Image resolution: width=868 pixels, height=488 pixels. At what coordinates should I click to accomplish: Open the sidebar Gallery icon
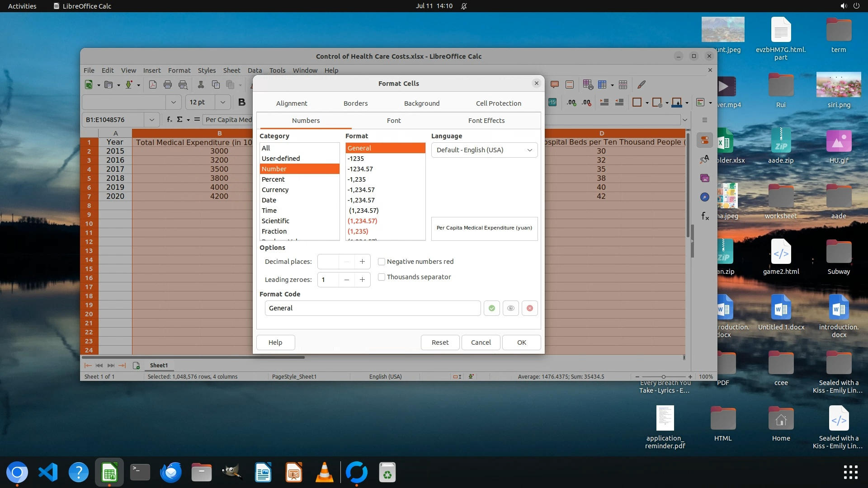point(704,178)
